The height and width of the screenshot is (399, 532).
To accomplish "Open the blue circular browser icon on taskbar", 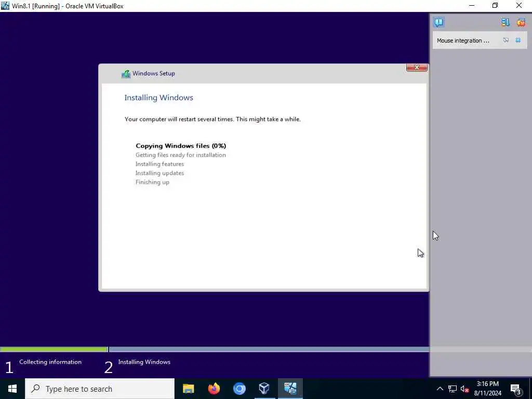I will point(239,389).
